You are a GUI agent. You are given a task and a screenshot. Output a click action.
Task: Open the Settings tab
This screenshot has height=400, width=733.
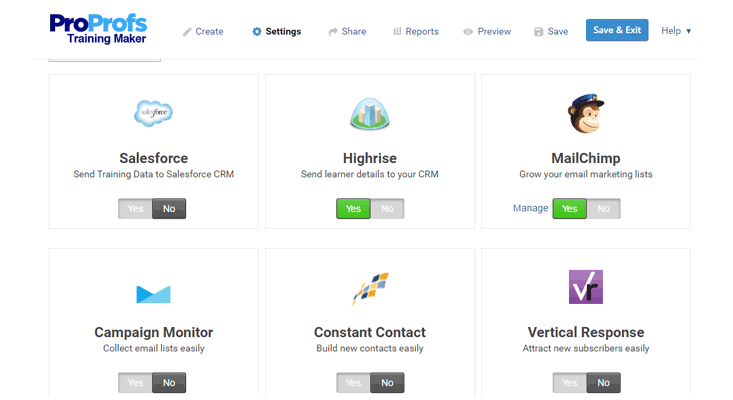276,31
